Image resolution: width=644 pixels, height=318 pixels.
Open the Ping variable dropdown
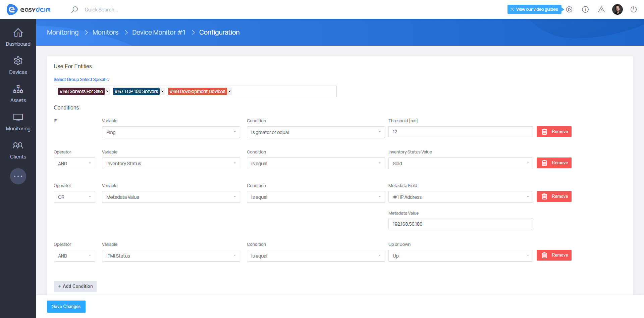click(x=171, y=132)
